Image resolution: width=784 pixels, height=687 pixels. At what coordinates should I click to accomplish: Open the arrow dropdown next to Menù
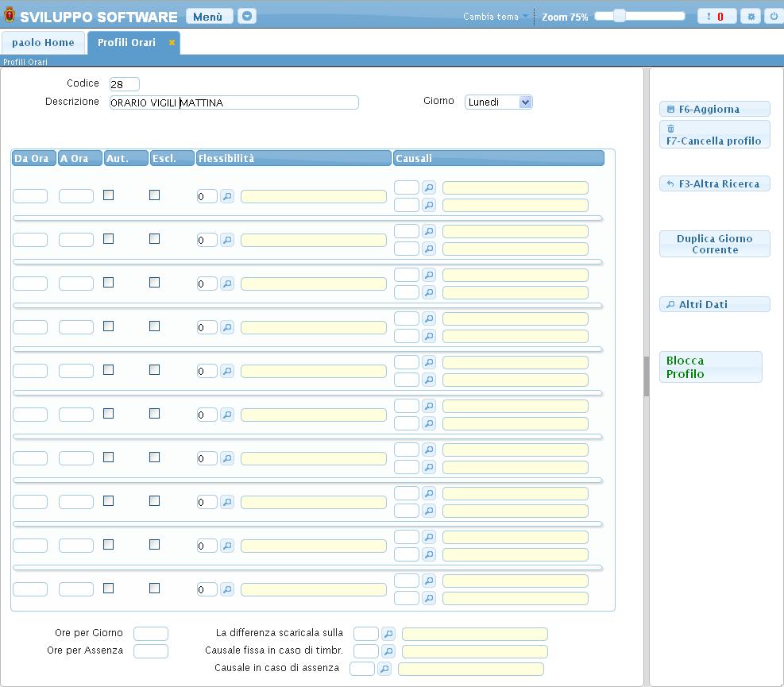point(247,17)
